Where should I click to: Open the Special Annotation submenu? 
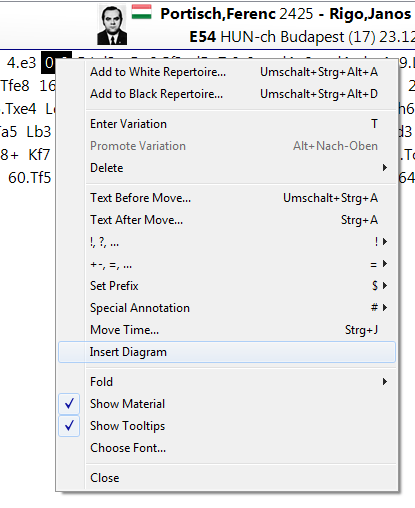click(227, 308)
